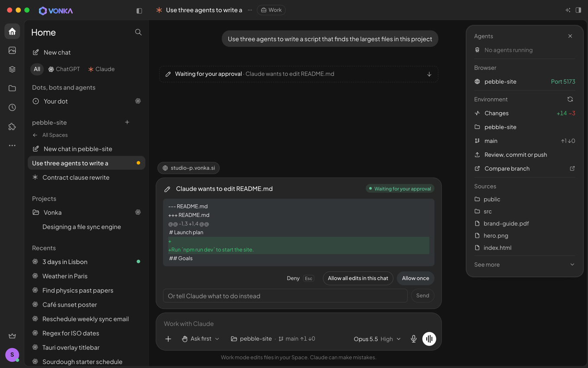
Task: Add a new item with plus next to pebble-site
Action: pos(127,122)
